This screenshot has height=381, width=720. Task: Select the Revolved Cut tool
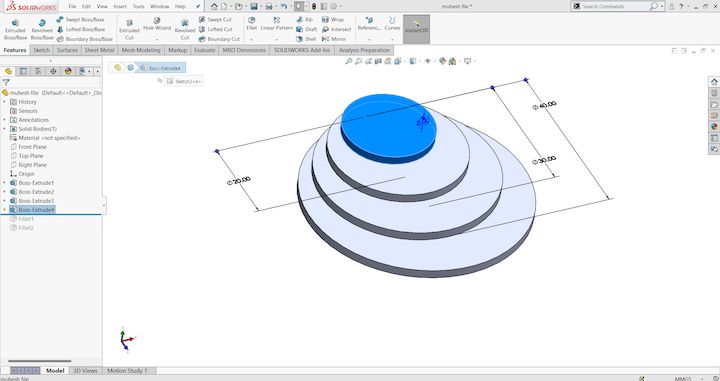185,29
